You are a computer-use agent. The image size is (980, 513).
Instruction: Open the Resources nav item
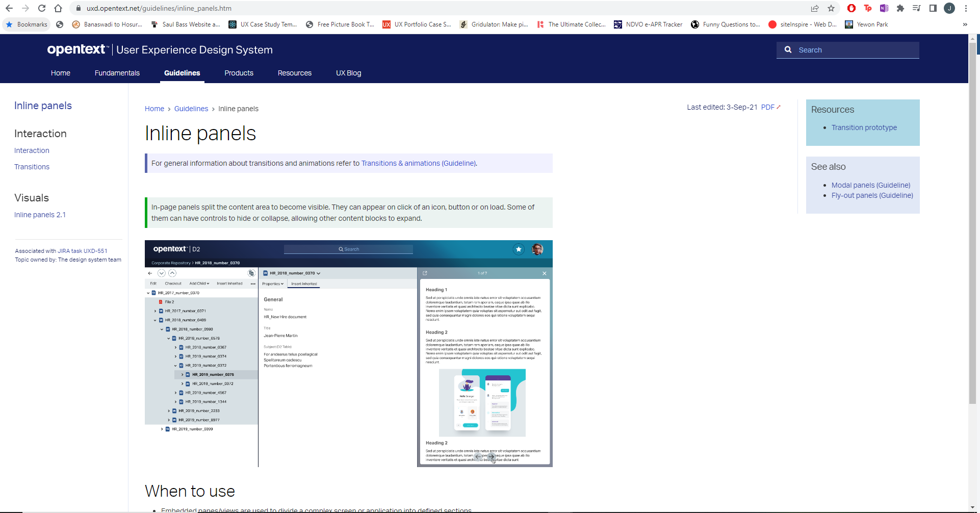[x=295, y=73]
